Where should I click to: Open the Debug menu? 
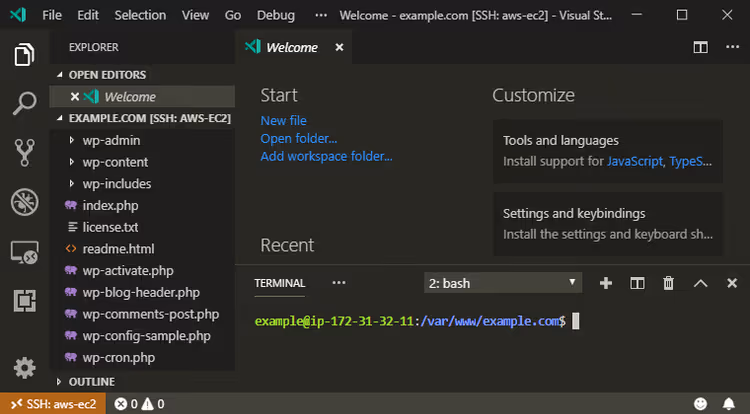point(276,15)
